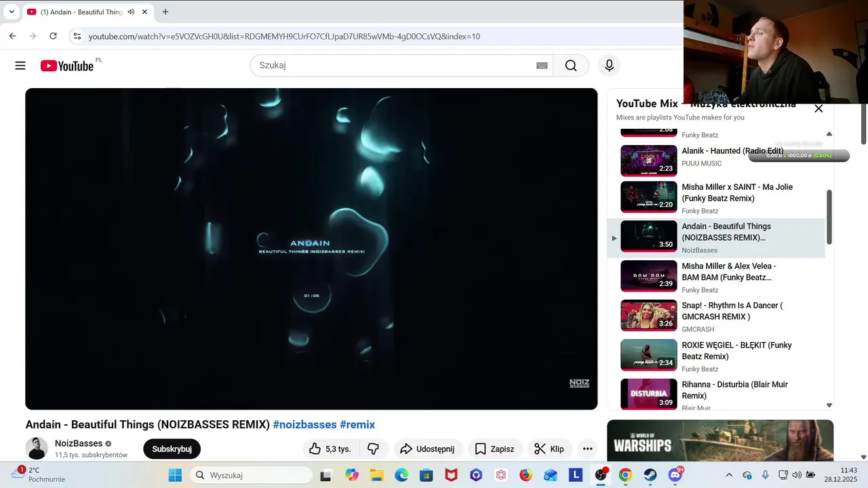Open the #noizbasses hashtag link

[304, 424]
